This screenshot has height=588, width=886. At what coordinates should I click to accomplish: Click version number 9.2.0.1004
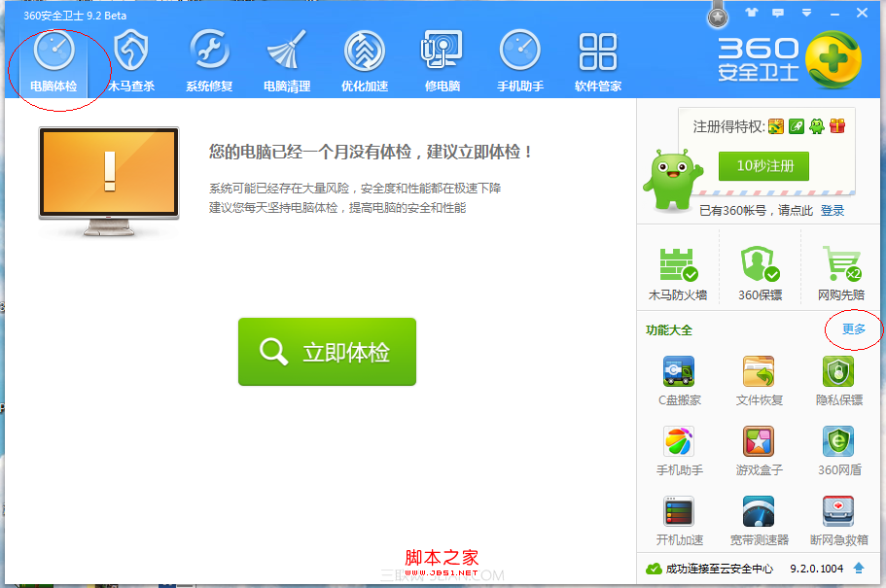pos(817,569)
